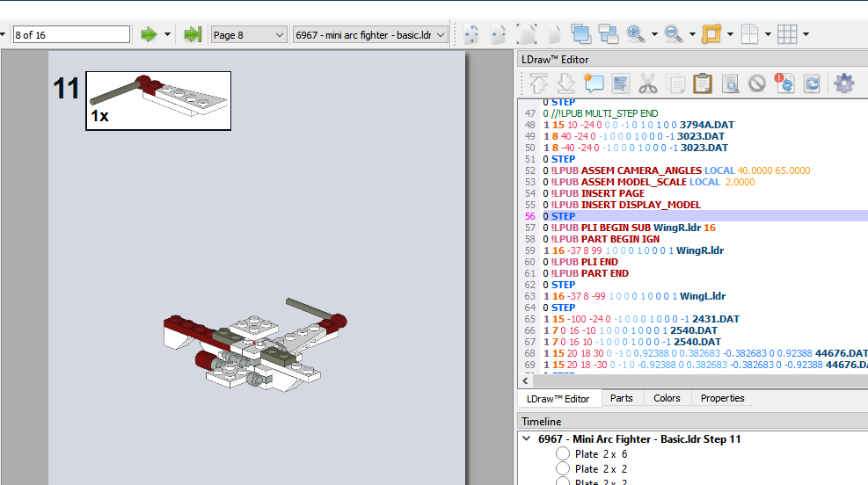The image size is (868, 485).
Task: Click the refresh icon with red alert badge
Action: pos(784,83)
